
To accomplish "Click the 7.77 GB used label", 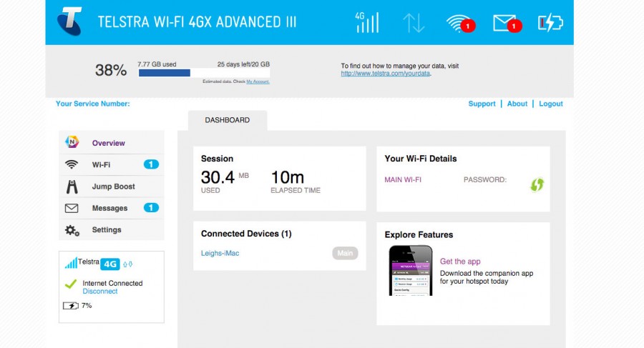I will pyautogui.click(x=157, y=64).
